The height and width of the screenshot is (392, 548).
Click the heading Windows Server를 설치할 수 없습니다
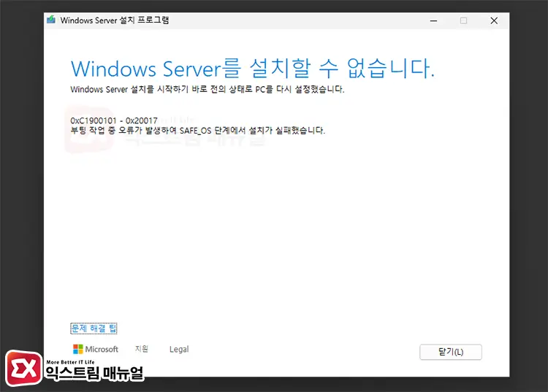[x=253, y=69]
